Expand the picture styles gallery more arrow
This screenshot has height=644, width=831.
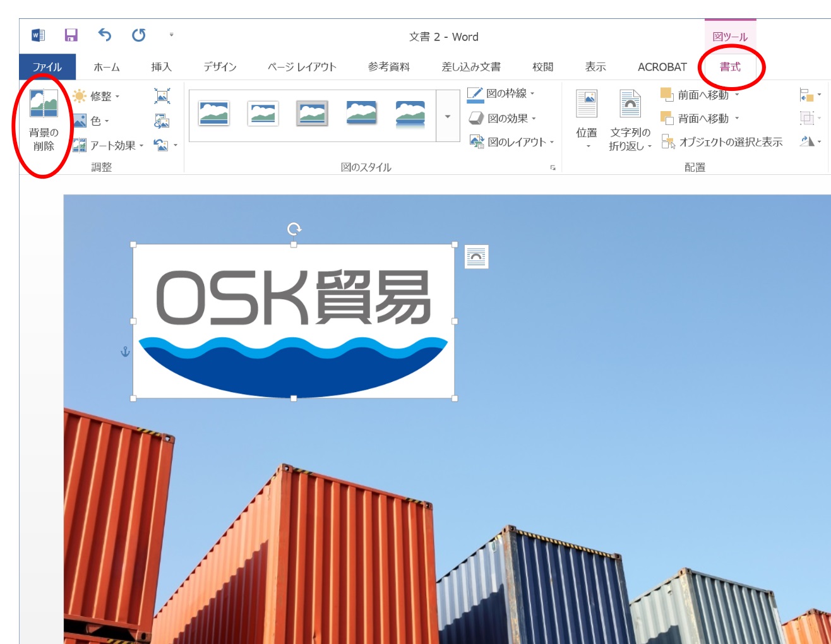448,117
